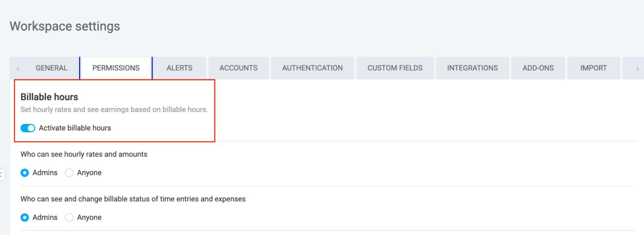644x235 pixels.
Task: Open the Custom Fields tab
Action: [395, 68]
